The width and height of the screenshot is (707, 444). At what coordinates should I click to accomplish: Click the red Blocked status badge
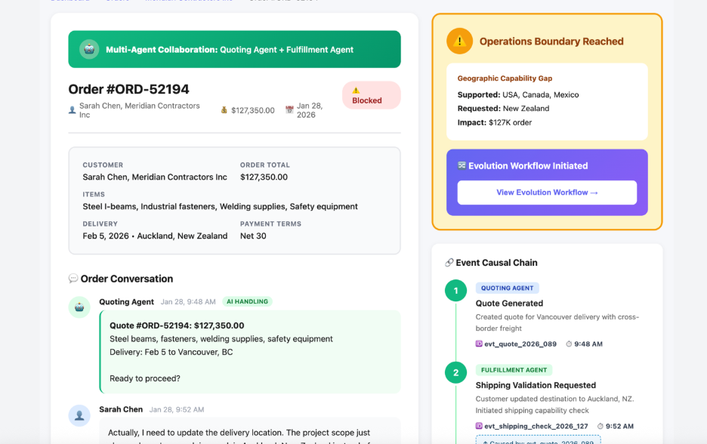371,95
